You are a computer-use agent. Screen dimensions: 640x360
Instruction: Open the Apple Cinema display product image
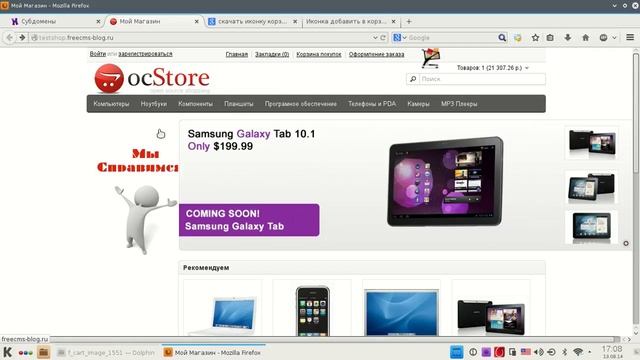click(402, 312)
